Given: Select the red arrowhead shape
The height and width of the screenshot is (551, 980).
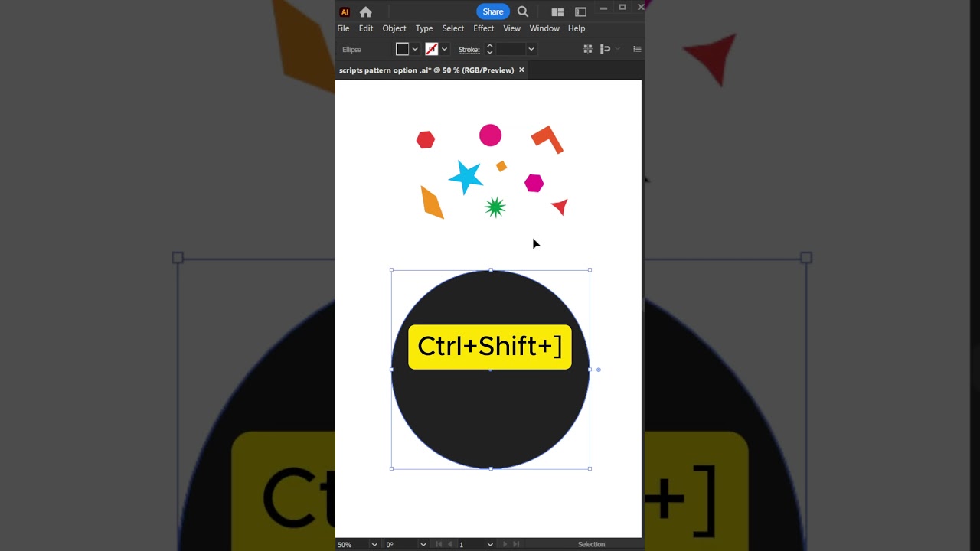Looking at the screenshot, I should point(560,206).
